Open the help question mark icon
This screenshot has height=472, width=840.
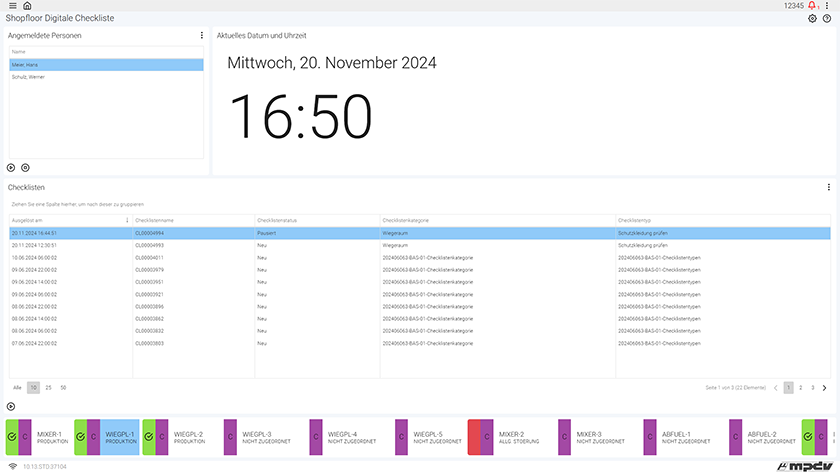pos(827,19)
